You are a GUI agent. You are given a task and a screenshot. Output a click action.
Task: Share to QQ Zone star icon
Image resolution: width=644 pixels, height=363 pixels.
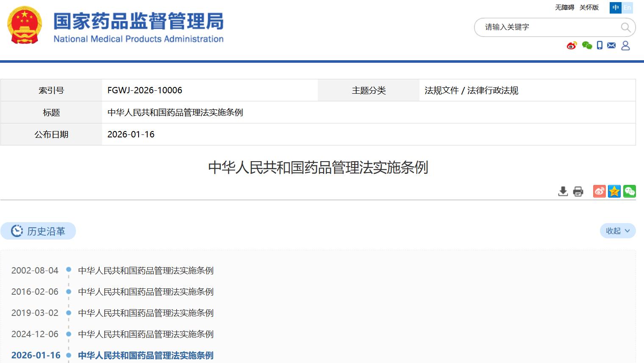[x=614, y=191]
